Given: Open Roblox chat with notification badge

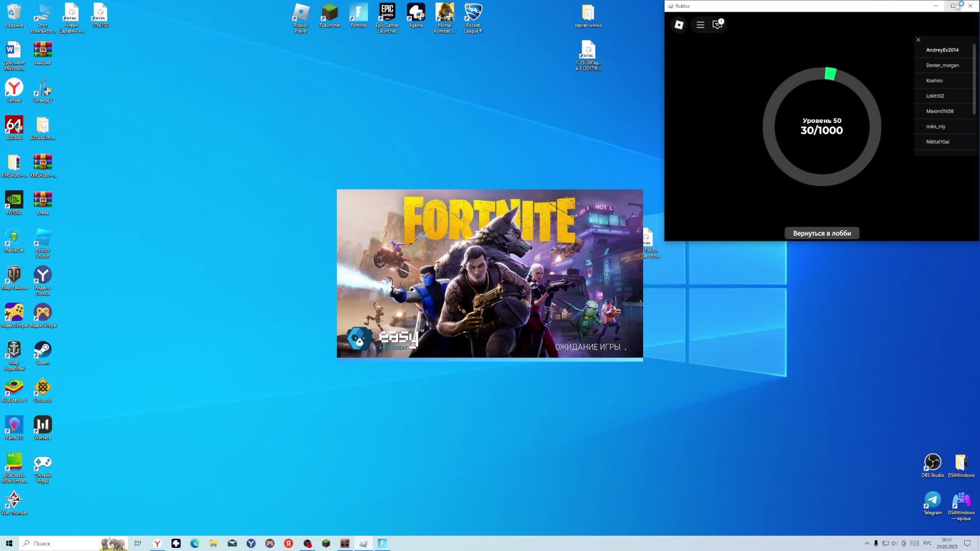Looking at the screenshot, I should click(x=718, y=24).
